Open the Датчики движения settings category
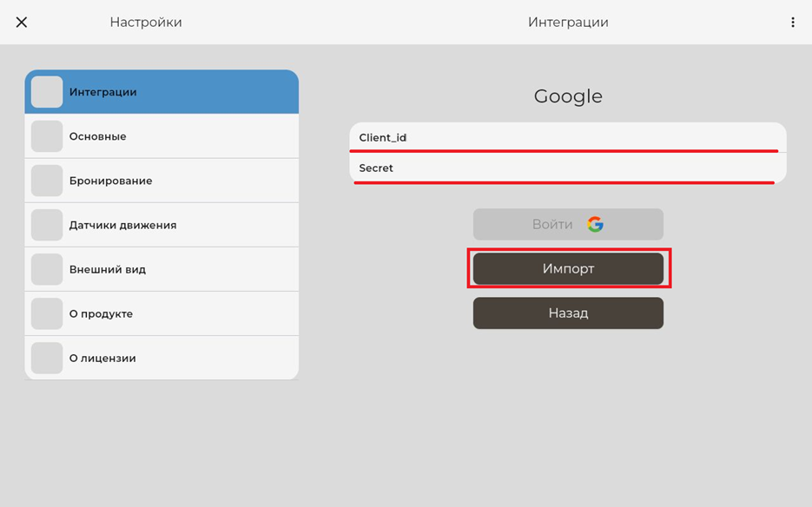Image resolution: width=812 pixels, height=507 pixels. 162,225
